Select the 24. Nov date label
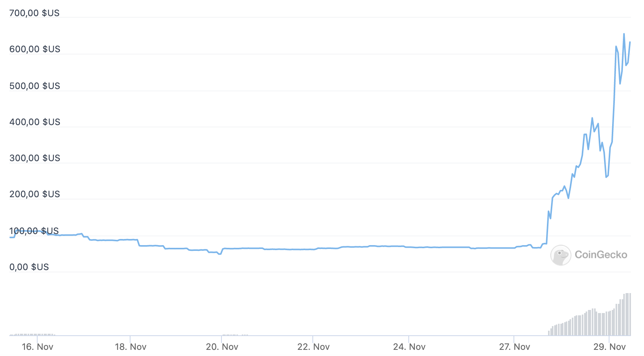Image resolution: width=644 pixels, height=356 pixels. [409, 347]
